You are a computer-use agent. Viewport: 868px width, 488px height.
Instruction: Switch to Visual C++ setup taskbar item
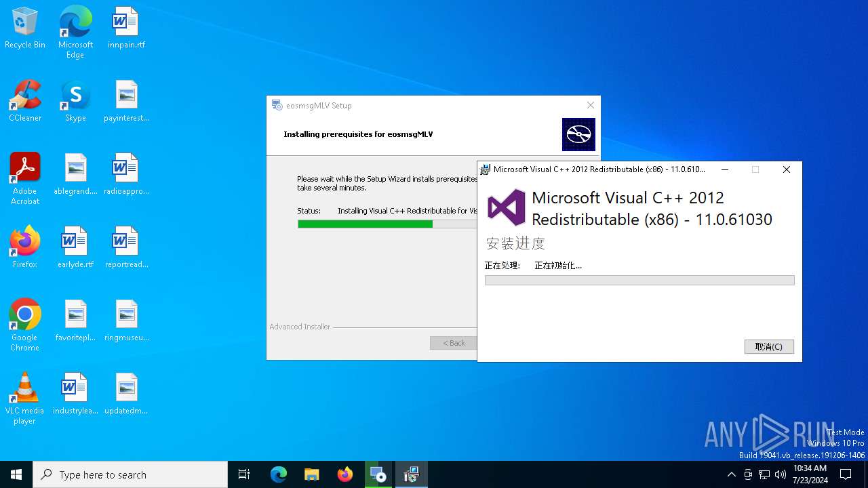(411, 474)
